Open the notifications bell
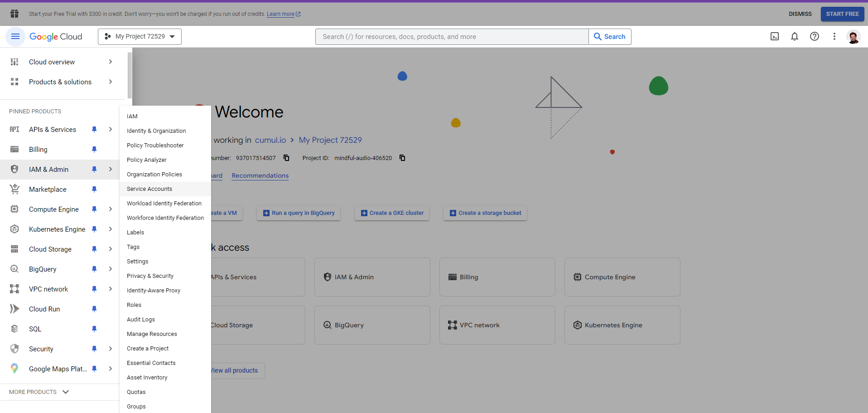The width and height of the screenshot is (868, 413). (x=794, y=37)
